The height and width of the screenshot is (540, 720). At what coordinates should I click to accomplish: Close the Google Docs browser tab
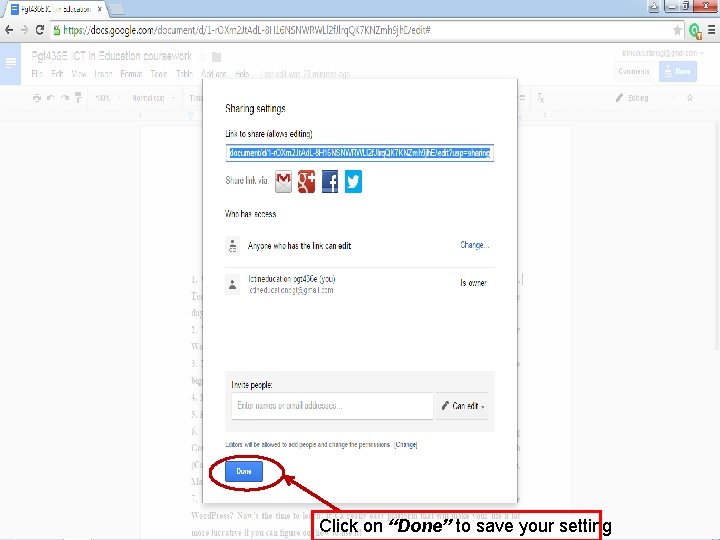coord(99,9)
